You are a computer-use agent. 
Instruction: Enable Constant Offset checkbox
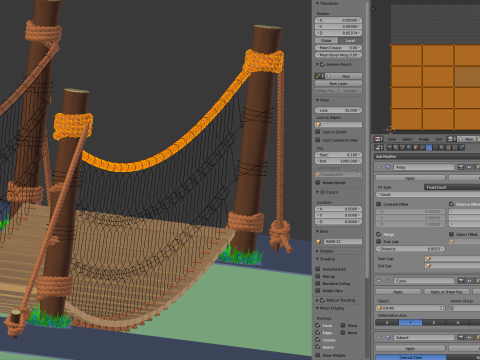[x=379, y=204]
